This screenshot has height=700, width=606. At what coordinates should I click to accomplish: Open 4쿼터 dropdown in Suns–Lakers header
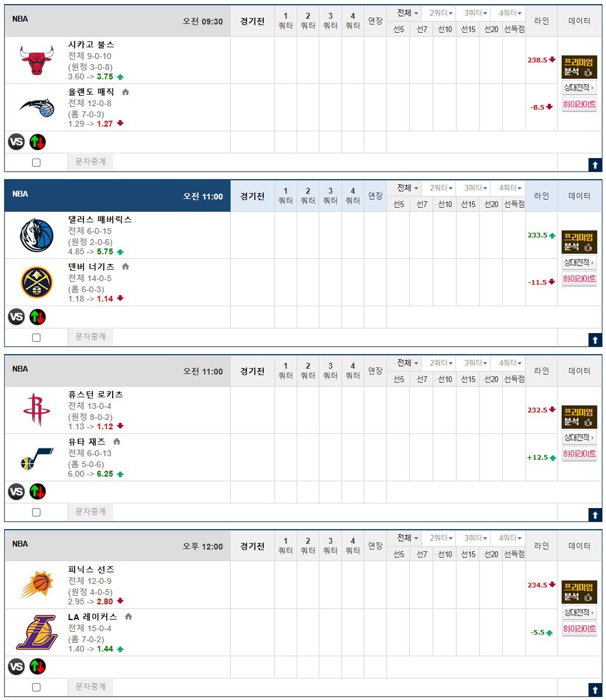click(x=510, y=538)
